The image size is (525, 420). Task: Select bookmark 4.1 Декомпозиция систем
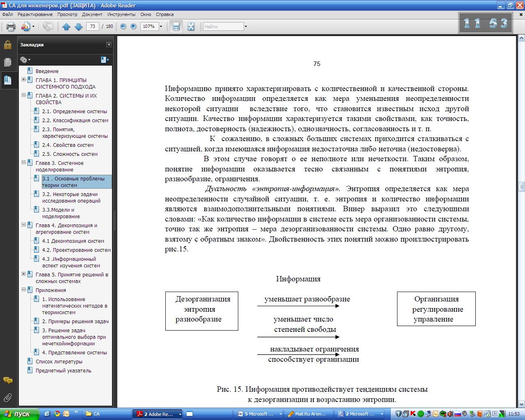pos(73,241)
